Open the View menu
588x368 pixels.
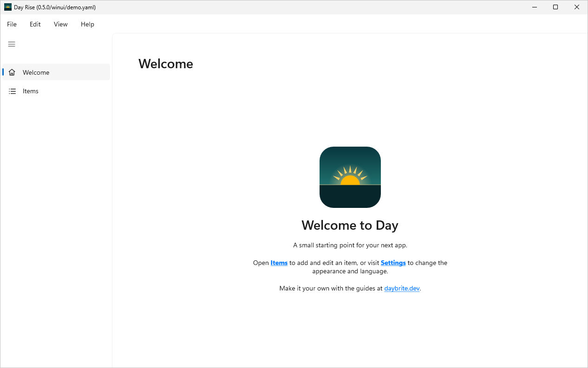(x=61, y=24)
